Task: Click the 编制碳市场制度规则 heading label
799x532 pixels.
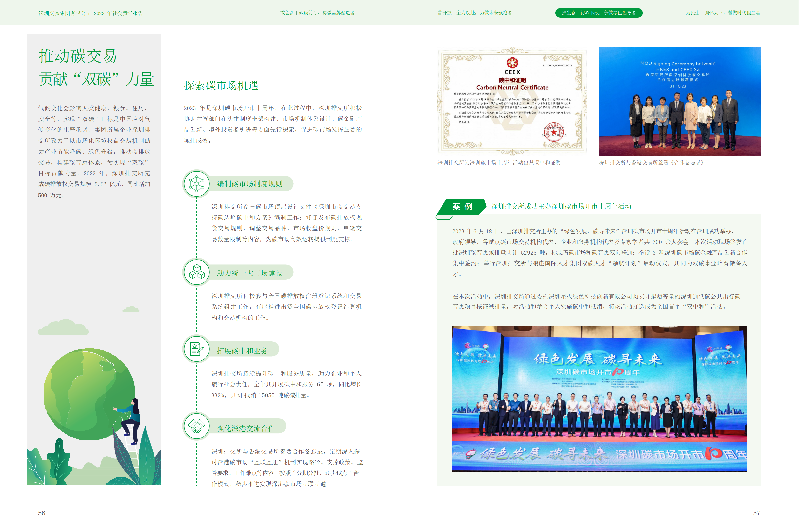Action: click(x=250, y=184)
